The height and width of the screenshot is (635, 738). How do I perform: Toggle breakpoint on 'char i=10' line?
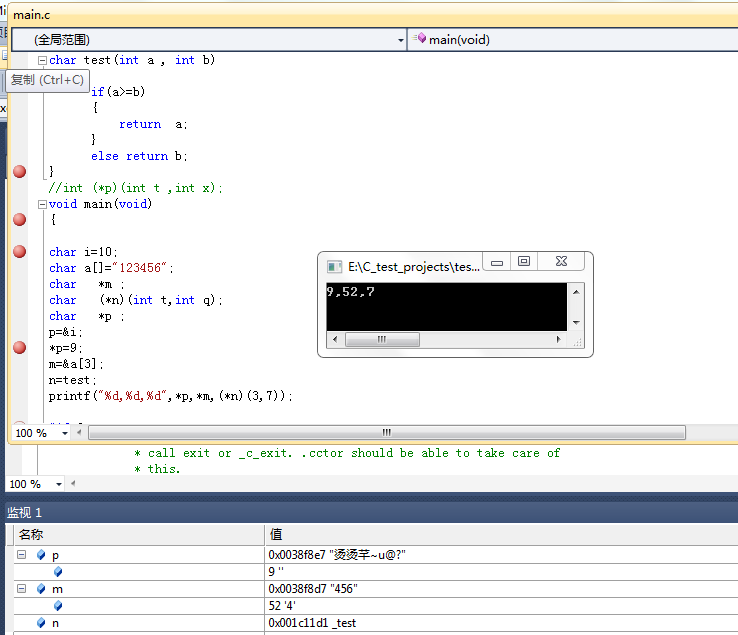click(x=19, y=251)
